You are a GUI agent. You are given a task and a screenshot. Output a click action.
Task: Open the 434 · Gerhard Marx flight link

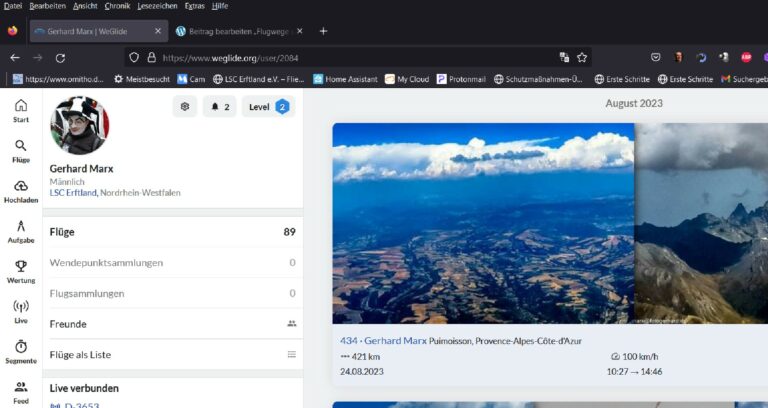coord(383,340)
